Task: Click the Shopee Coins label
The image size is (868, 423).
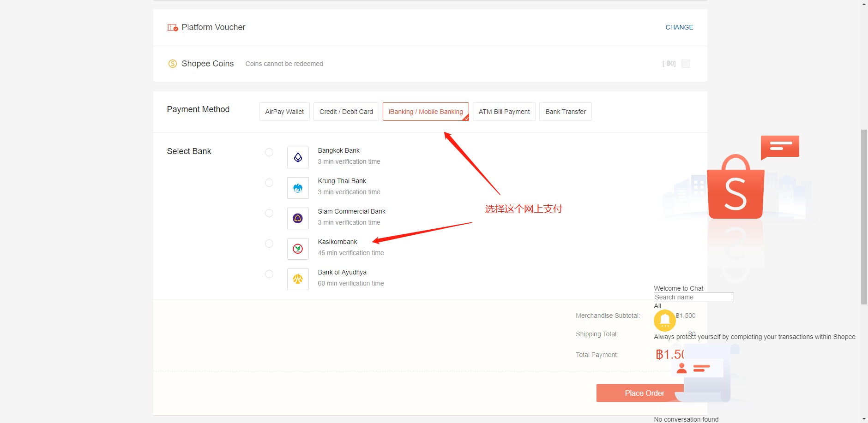Action: (x=207, y=64)
